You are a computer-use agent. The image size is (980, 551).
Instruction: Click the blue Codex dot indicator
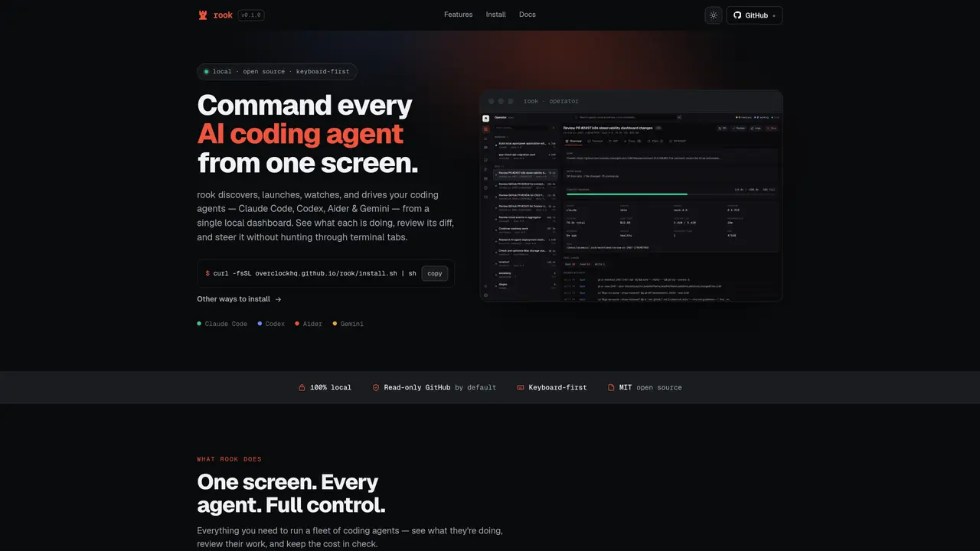[260, 324]
